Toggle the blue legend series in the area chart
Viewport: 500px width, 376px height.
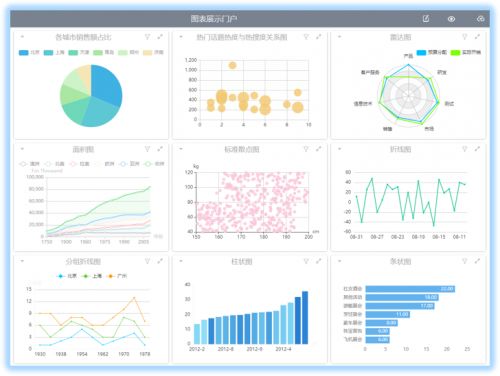129,164
